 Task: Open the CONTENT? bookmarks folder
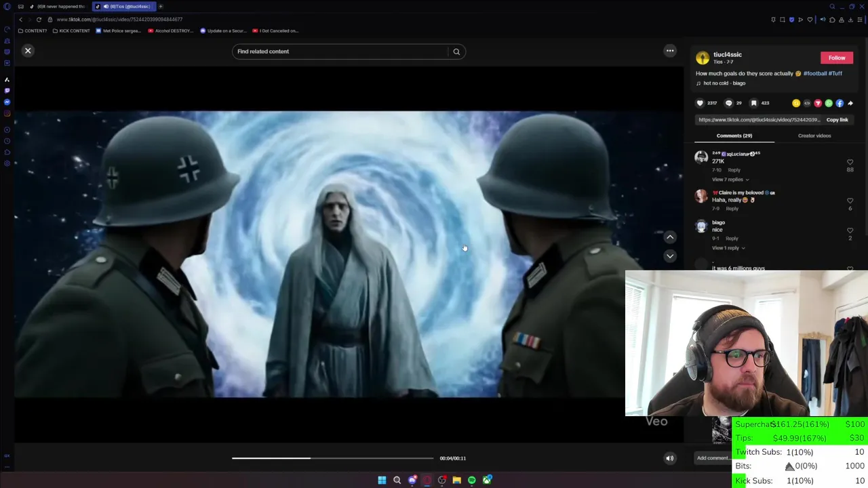(x=33, y=30)
